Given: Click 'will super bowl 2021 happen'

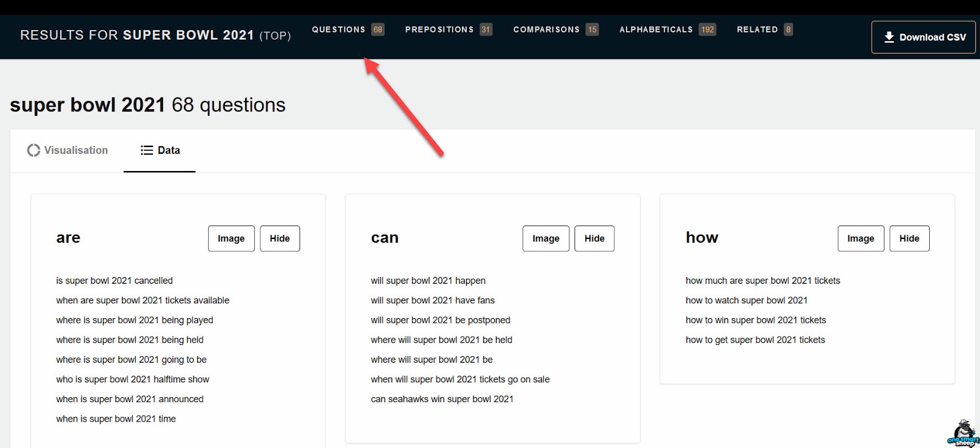Looking at the screenshot, I should tap(428, 281).
